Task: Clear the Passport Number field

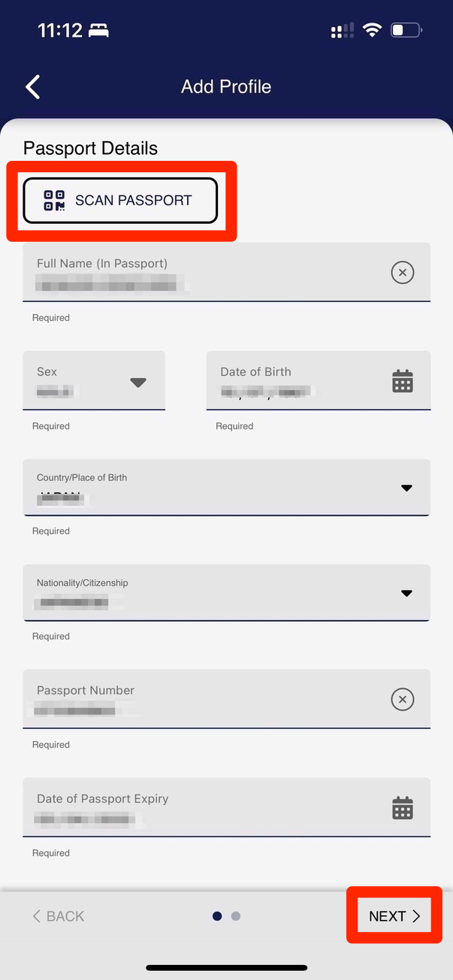Action: tap(403, 700)
